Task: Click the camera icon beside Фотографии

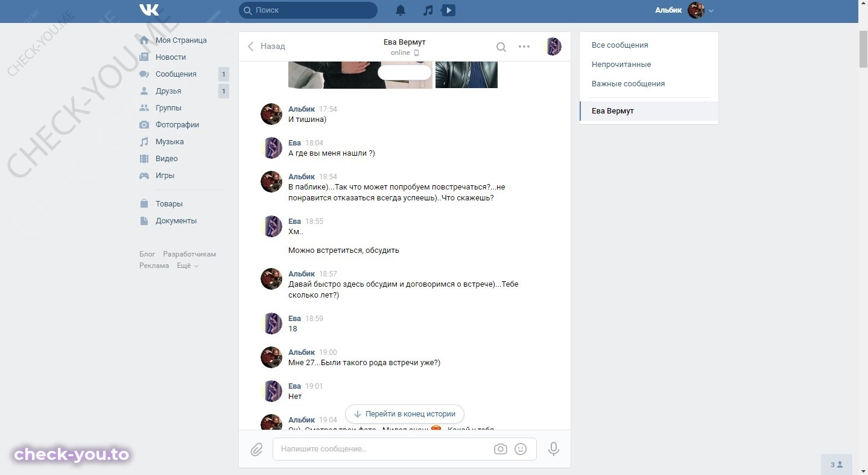Action: pyautogui.click(x=144, y=125)
